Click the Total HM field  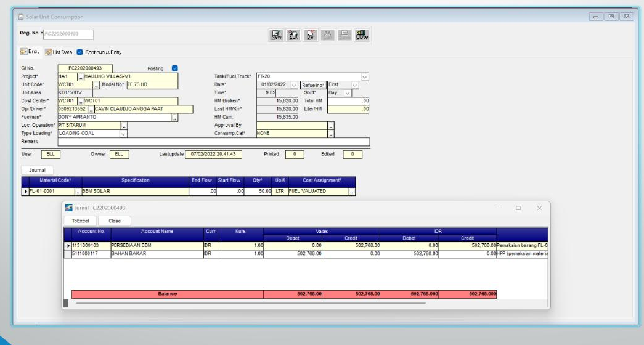point(348,101)
